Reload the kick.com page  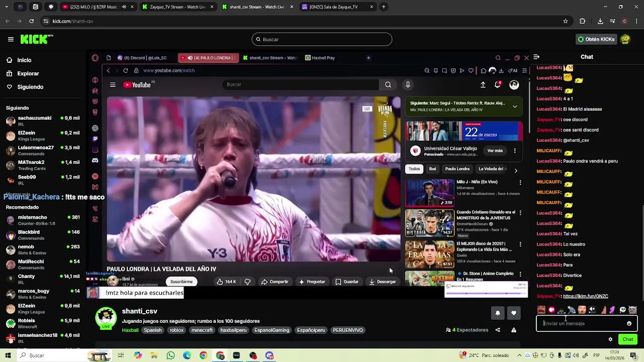click(31, 21)
